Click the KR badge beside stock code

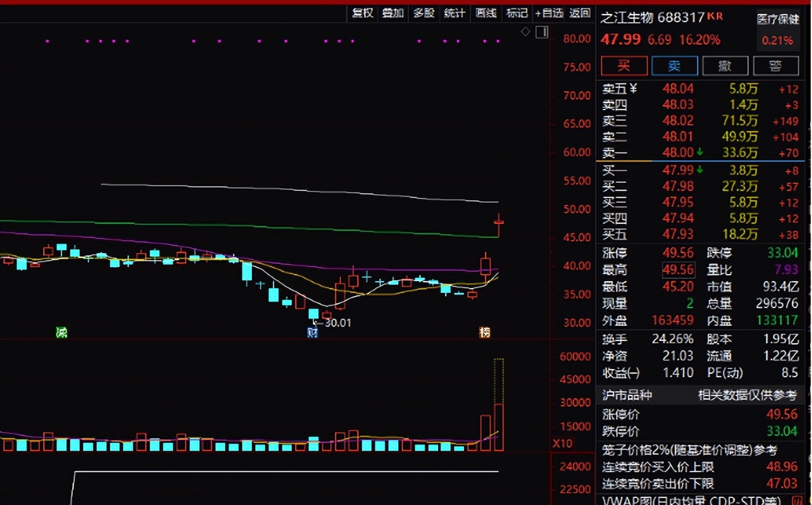coord(715,16)
